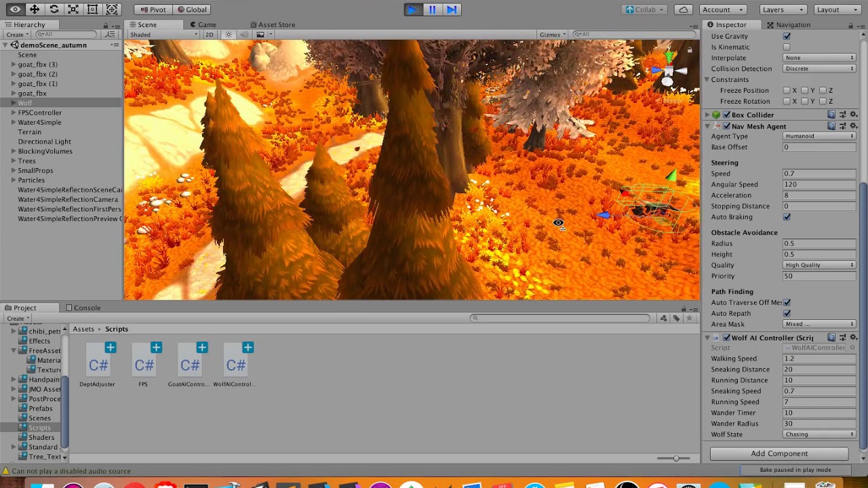This screenshot has height=488, width=868.
Task: Open the Area Mask dropdown
Action: click(819, 324)
